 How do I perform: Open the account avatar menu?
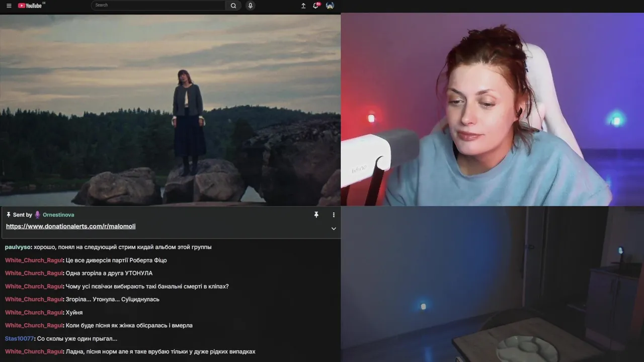[x=330, y=6]
